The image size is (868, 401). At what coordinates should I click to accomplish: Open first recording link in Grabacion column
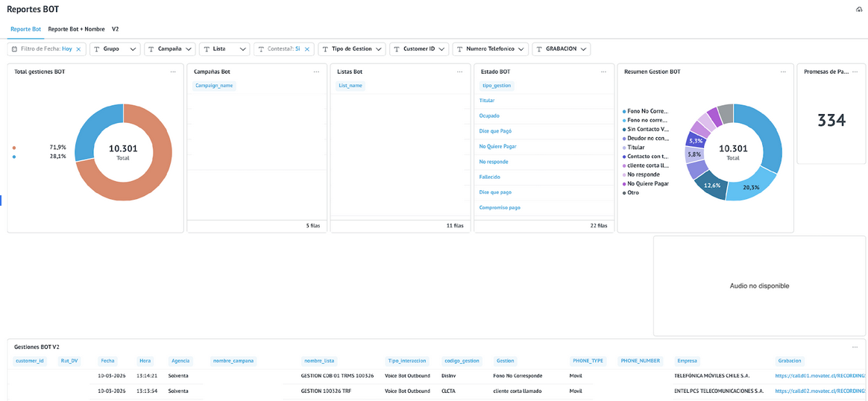coord(820,376)
